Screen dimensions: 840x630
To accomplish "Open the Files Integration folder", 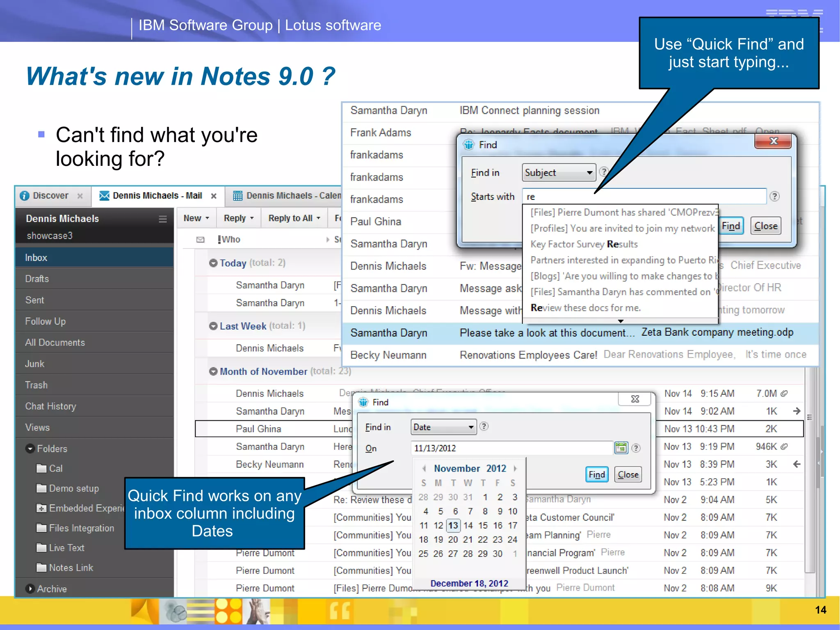I will pos(75,528).
